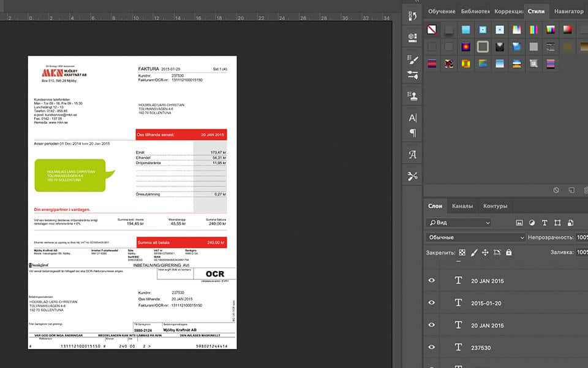This screenshot has width=588, height=368.
Task: Filter layers by type layers icon
Action: pyautogui.click(x=545, y=223)
